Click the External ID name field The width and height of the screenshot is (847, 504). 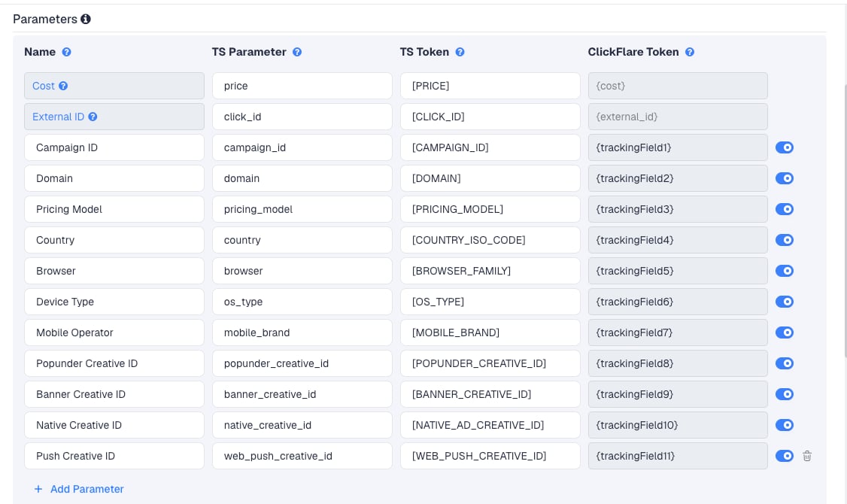pyautogui.click(x=114, y=117)
